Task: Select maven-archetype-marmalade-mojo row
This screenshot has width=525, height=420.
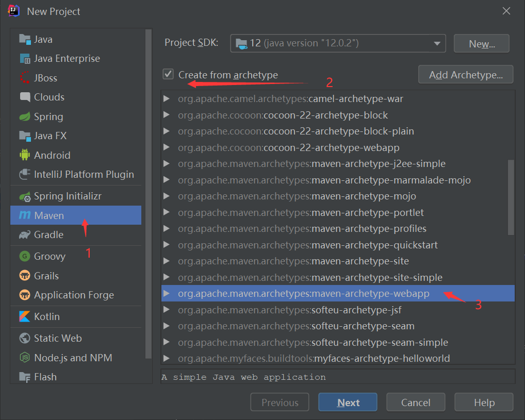Action: (x=338, y=180)
